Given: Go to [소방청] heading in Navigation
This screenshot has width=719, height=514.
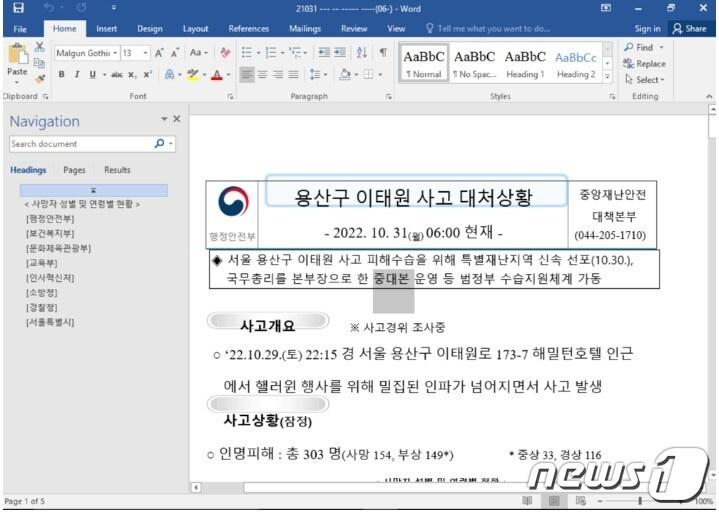Looking at the screenshot, I should tap(42, 293).
